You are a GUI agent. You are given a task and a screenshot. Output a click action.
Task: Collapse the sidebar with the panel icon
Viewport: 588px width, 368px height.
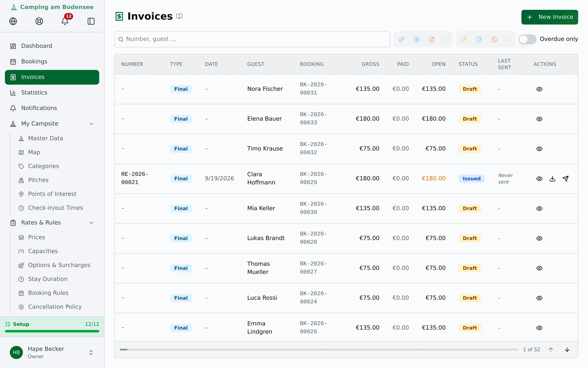tap(91, 21)
